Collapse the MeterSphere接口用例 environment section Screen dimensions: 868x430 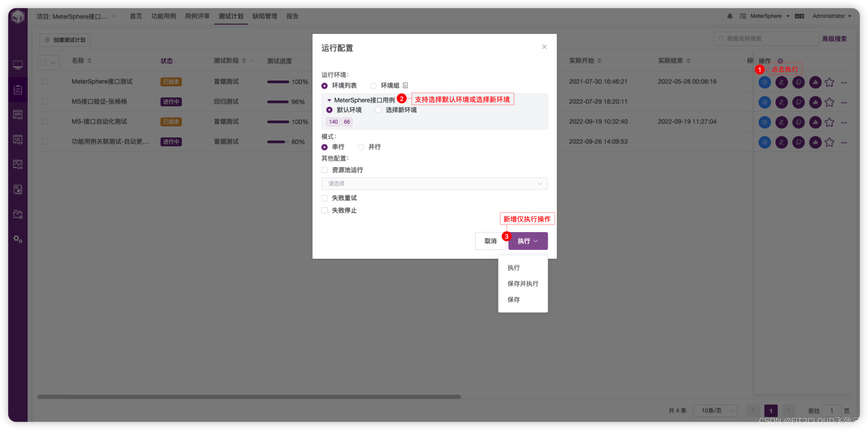pyautogui.click(x=329, y=100)
